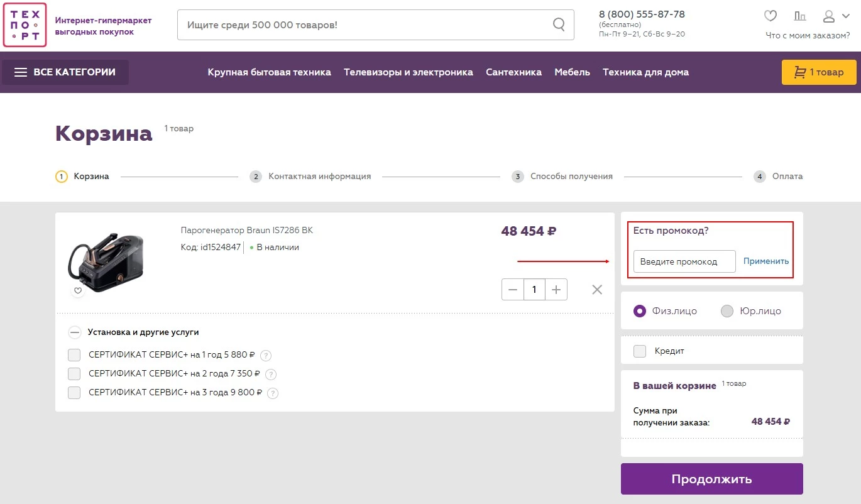Check СЕРТИФИКАТ СЕРВИС+ на 2 года

[x=74, y=374]
